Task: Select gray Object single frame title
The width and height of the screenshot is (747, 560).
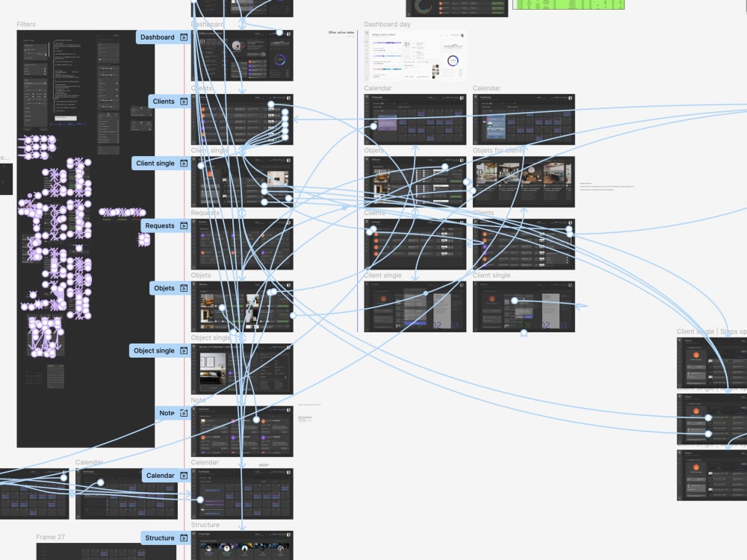Action: pyautogui.click(x=210, y=337)
